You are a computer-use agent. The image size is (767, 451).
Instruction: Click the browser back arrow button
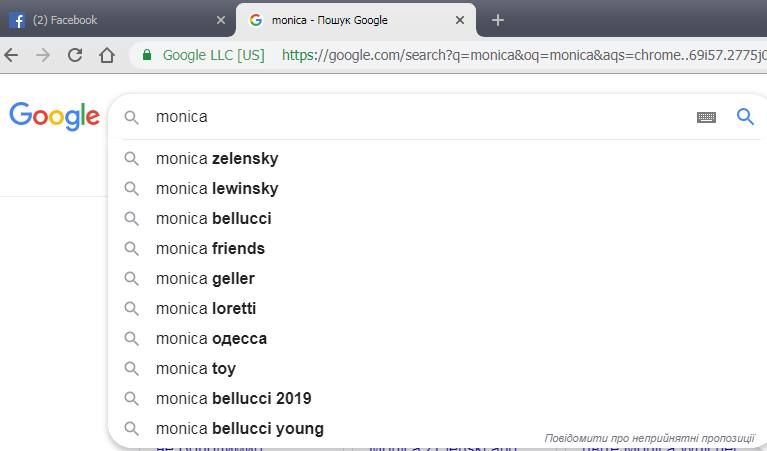11,55
